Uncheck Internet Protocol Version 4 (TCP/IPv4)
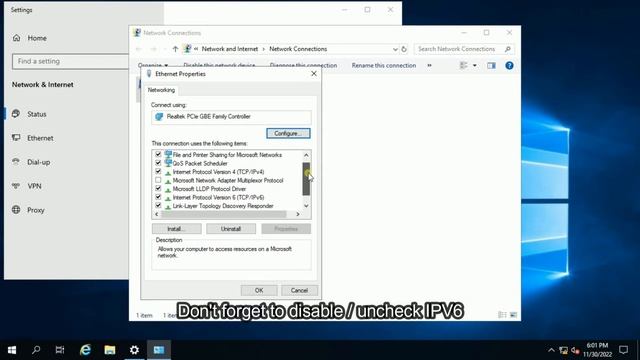This screenshot has height=360, width=640. click(158, 171)
